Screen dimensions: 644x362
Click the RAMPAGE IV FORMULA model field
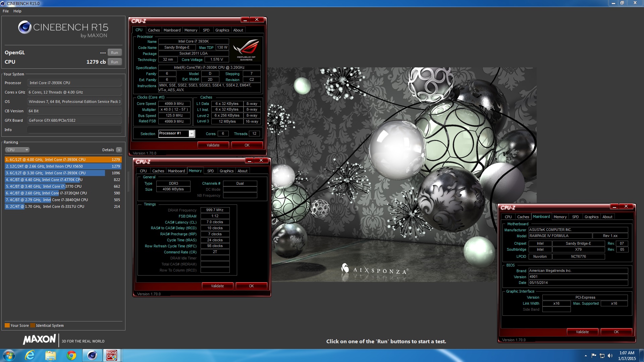[x=560, y=236]
